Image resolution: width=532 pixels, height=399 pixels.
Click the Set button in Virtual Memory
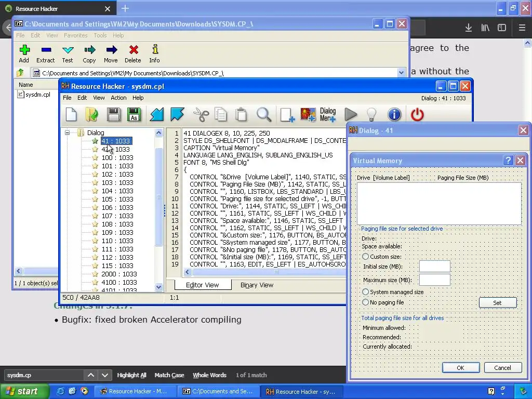tap(498, 303)
